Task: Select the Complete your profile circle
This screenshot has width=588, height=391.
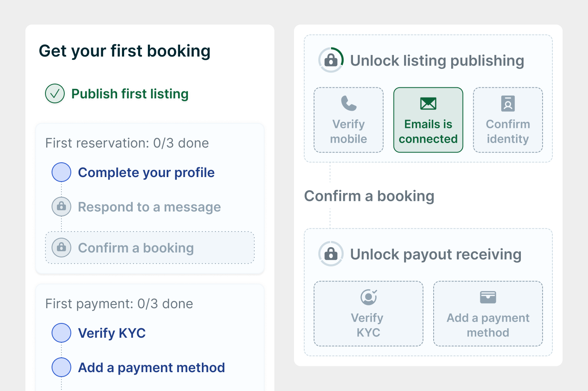Action: 61,172
